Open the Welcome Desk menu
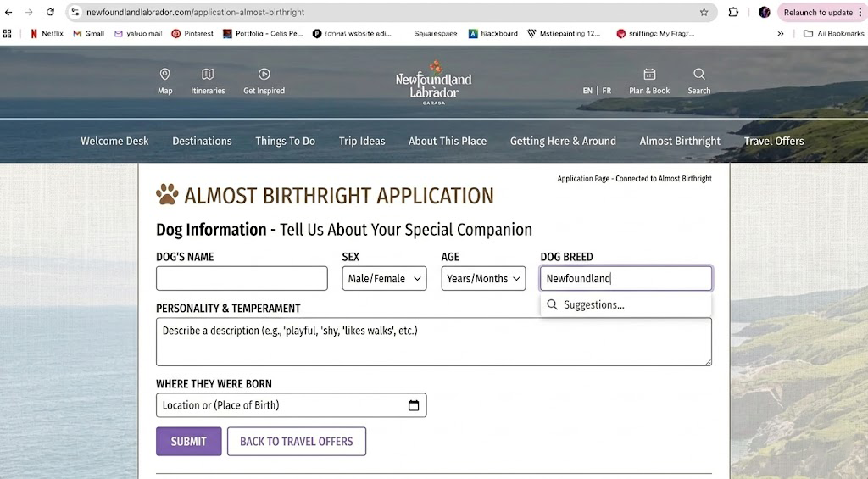 point(114,142)
